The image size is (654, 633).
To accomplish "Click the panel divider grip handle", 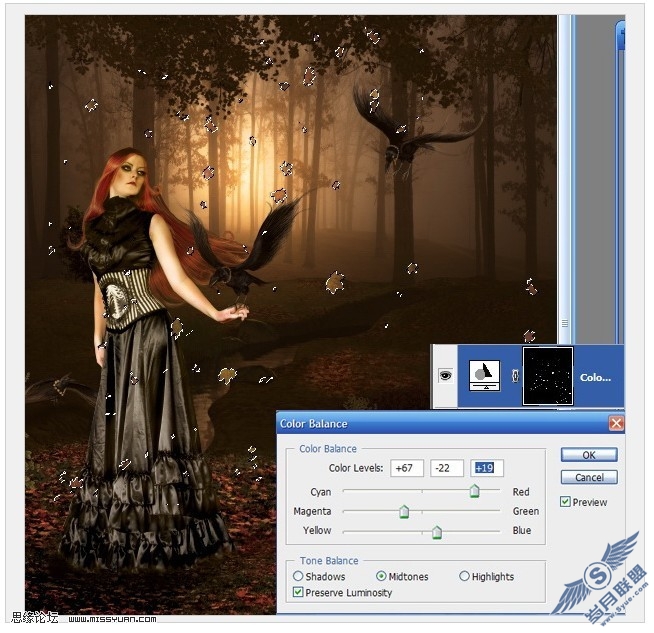I will click(x=565, y=324).
